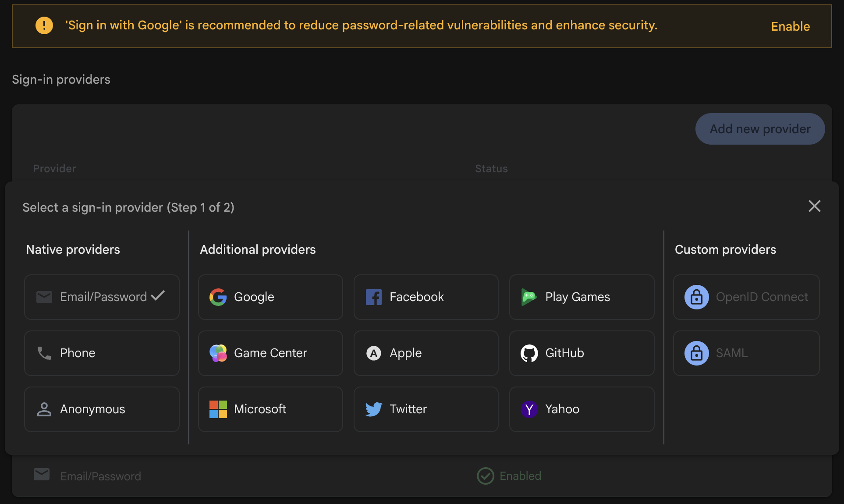This screenshot has height=504, width=844.
Task: Click the envelope icon in the providers table row
Action: pos(42,474)
